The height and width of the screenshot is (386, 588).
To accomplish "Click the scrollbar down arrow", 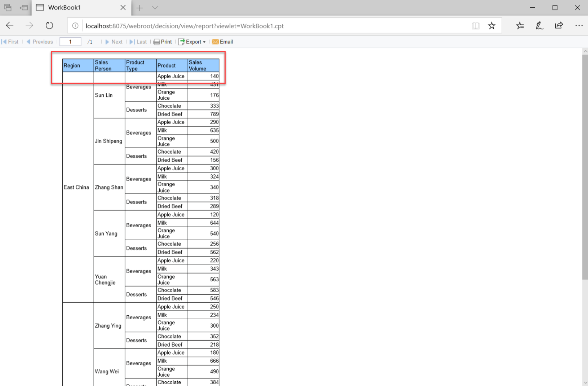I will (585, 383).
